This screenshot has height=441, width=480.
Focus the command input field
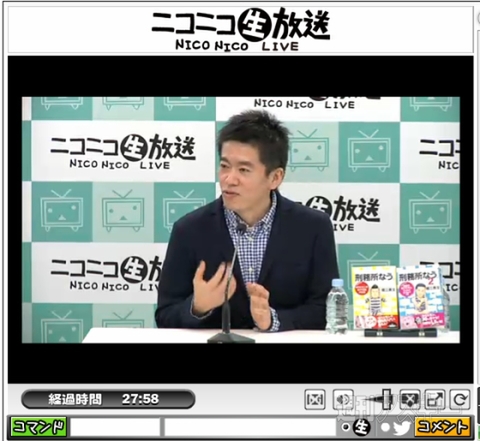point(115,427)
